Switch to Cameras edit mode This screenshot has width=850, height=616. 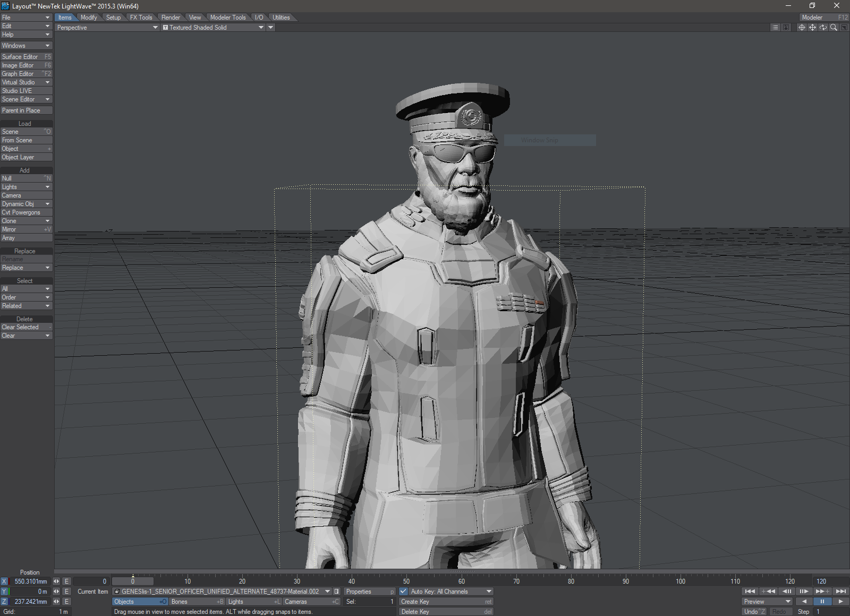tap(311, 602)
